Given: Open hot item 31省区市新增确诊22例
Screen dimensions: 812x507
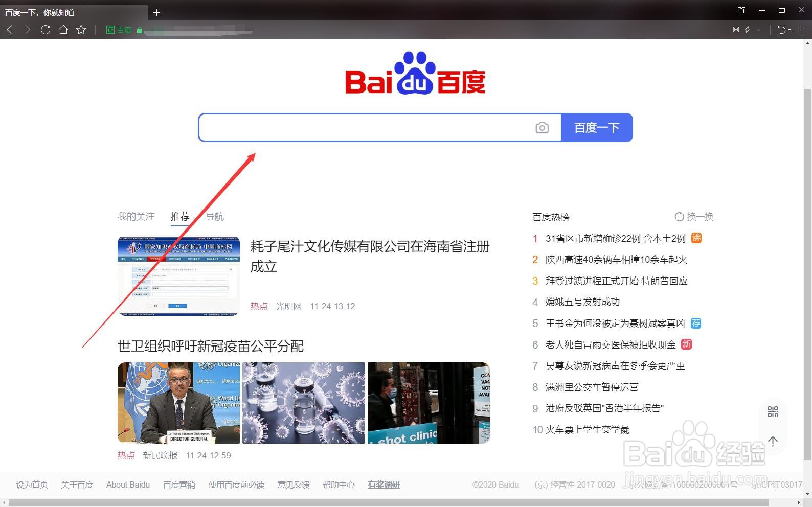Looking at the screenshot, I should point(615,239).
